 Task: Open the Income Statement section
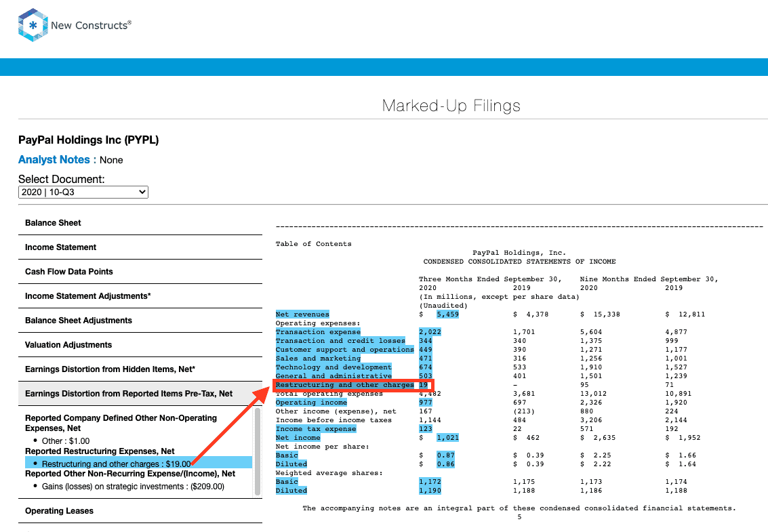[140, 247]
